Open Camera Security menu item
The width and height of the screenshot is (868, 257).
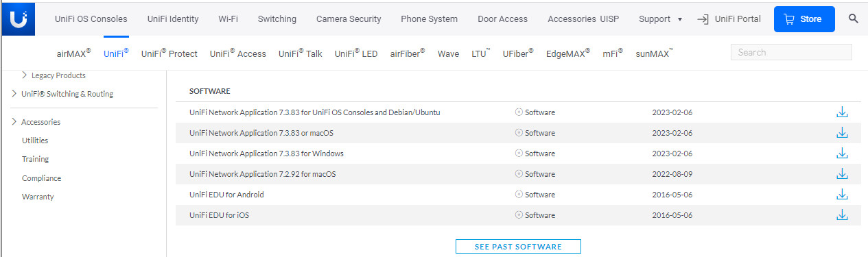pyautogui.click(x=349, y=19)
